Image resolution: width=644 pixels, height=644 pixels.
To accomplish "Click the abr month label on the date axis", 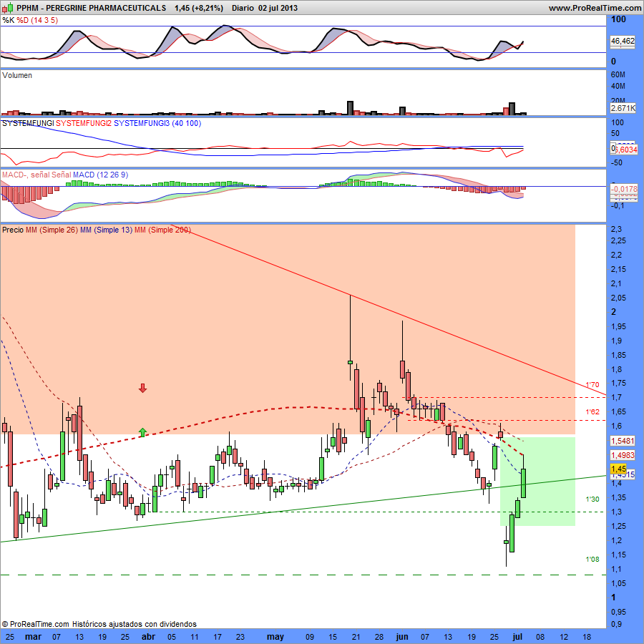I will [148, 637].
